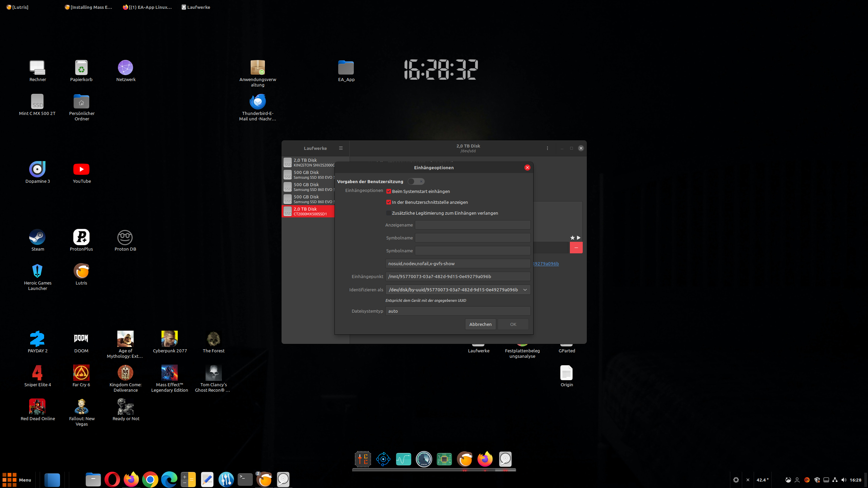Toggle Vorgaben der Benutzersitzung switch
This screenshot has width=868, height=488.
(416, 181)
